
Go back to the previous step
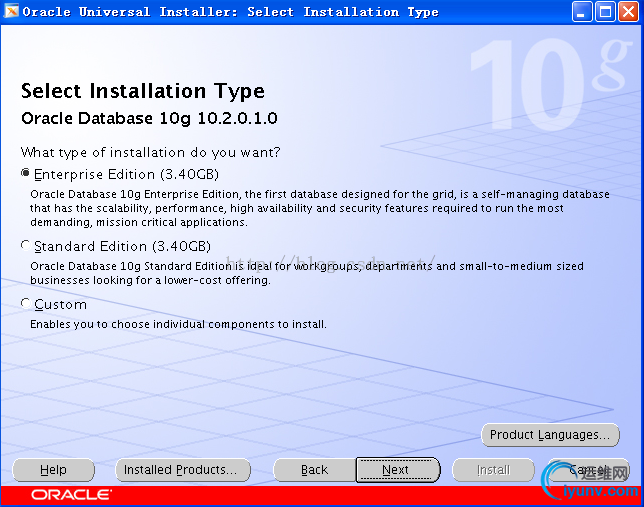[x=314, y=470]
